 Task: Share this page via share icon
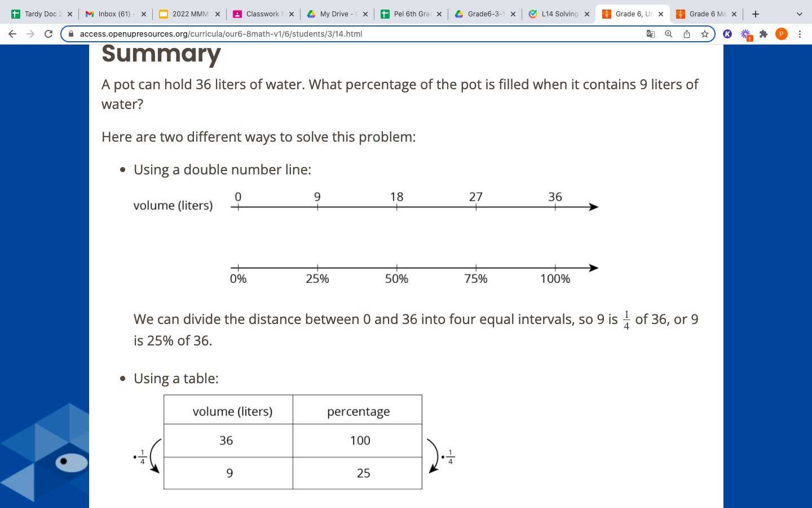point(687,34)
